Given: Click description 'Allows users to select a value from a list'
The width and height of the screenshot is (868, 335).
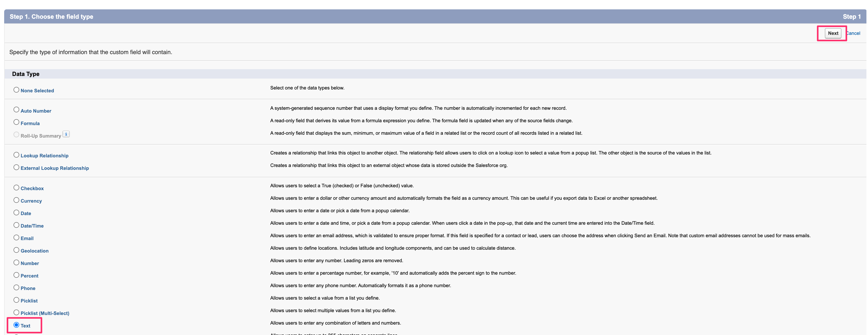Looking at the screenshot, I should [325, 298].
